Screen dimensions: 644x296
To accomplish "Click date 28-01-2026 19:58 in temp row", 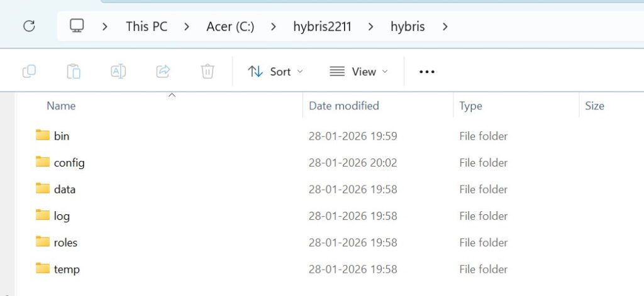I will (x=353, y=270).
